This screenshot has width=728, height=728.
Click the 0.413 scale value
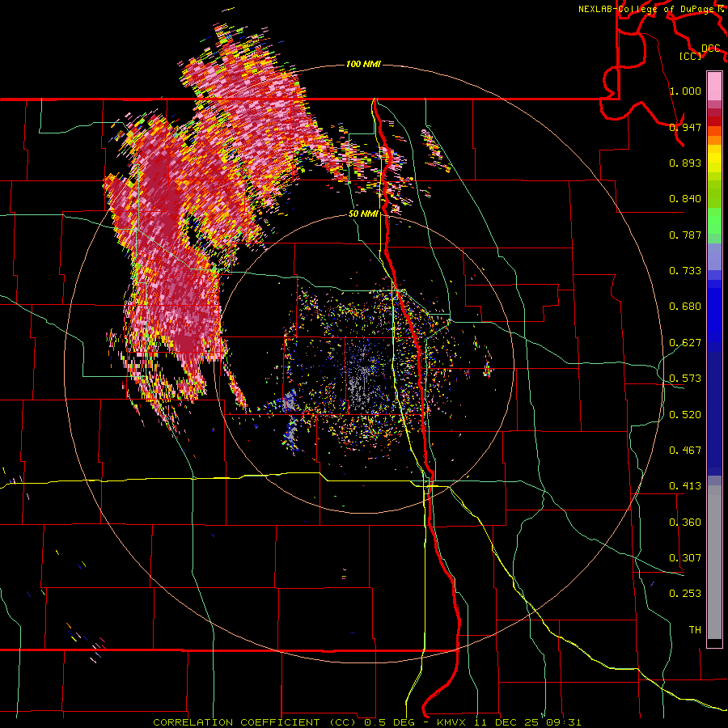(x=685, y=486)
